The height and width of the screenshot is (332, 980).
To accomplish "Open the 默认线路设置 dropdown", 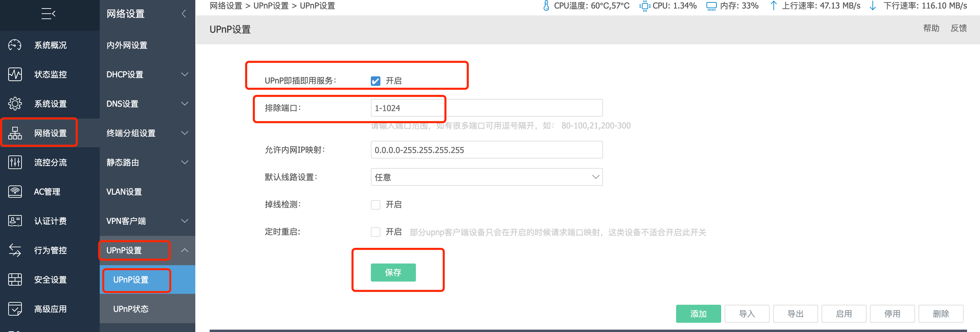I will (486, 177).
